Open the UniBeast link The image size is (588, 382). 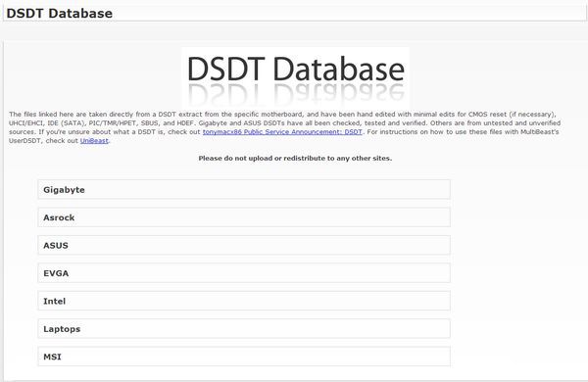[94, 141]
